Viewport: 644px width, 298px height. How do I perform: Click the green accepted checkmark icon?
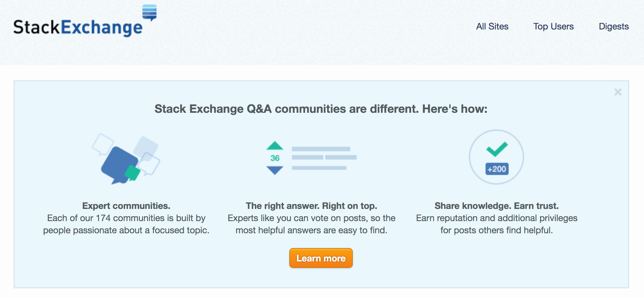[497, 149]
